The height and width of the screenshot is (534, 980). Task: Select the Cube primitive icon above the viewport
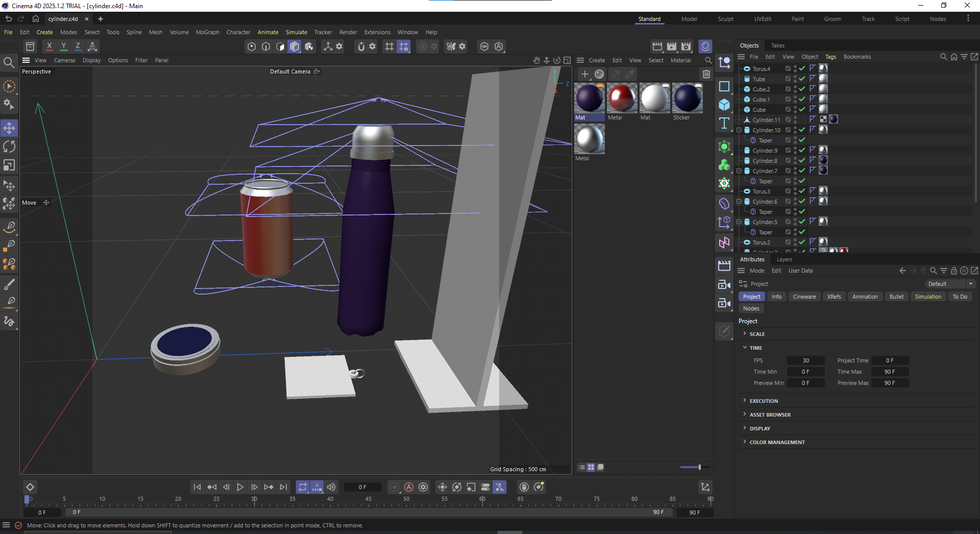point(295,46)
